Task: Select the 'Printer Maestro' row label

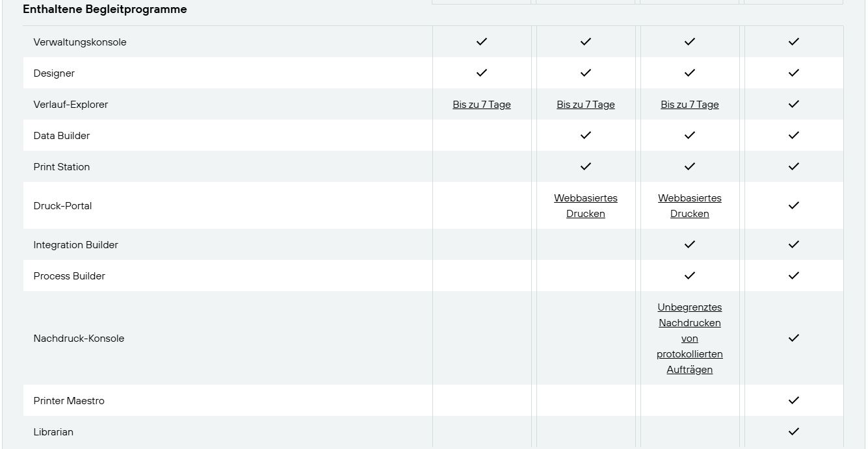Action: 69,401
